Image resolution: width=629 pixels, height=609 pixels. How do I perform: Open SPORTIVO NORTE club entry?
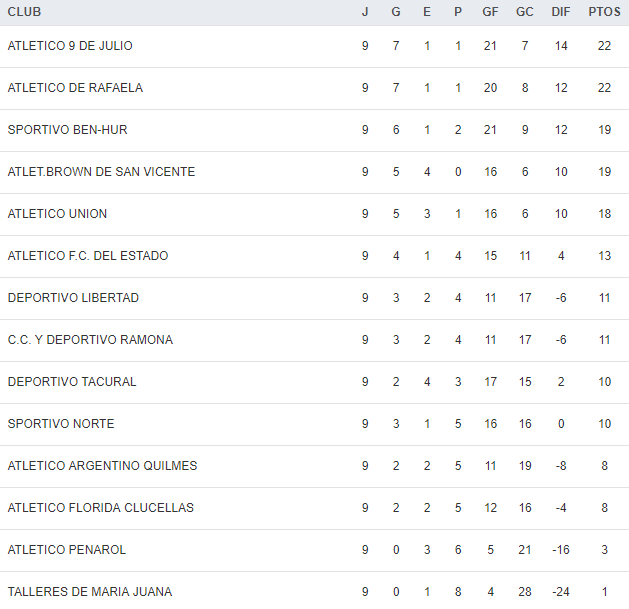(x=61, y=424)
